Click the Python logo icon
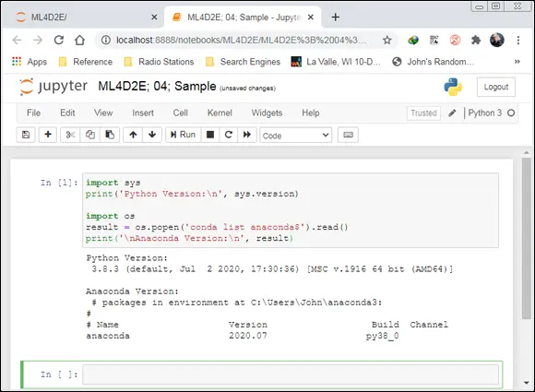Screen dimensions: 535x392 (x=453, y=87)
